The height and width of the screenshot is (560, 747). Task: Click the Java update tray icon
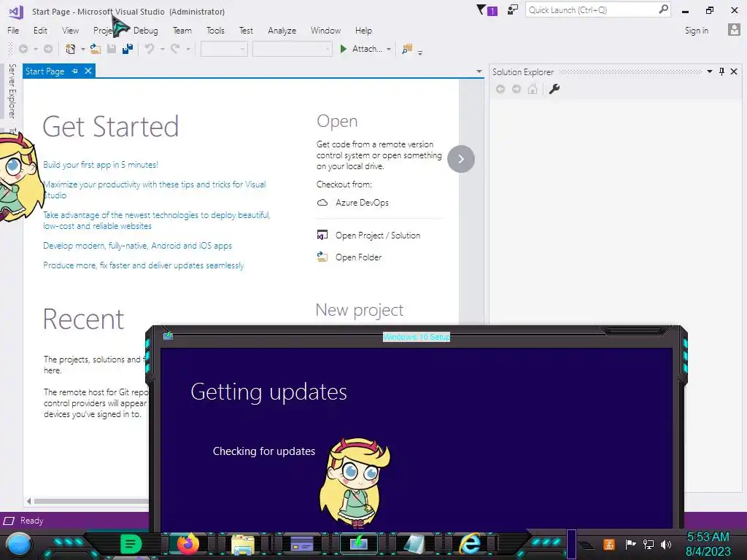(x=609, y=544)
